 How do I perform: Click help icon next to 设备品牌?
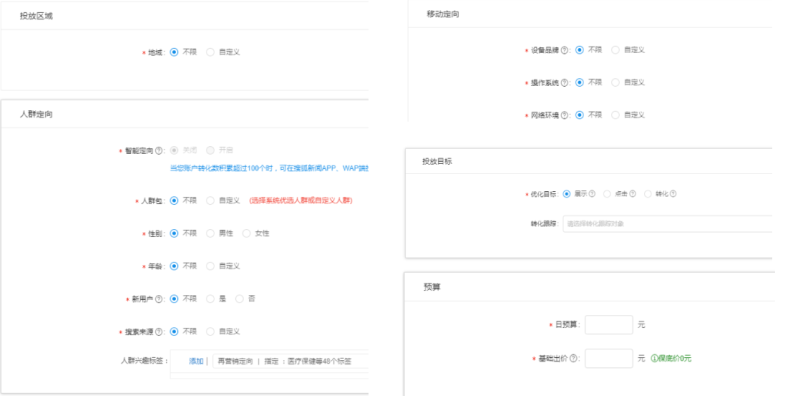coord(564,50)
